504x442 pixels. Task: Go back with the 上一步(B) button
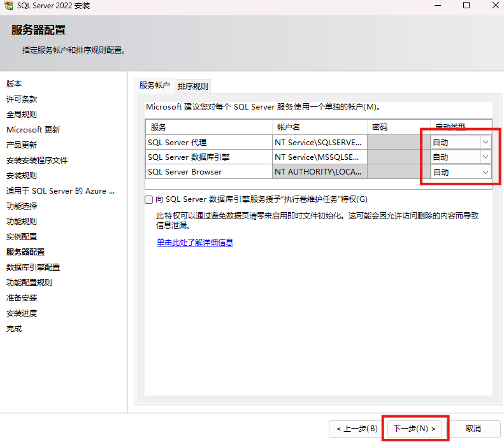357,429
